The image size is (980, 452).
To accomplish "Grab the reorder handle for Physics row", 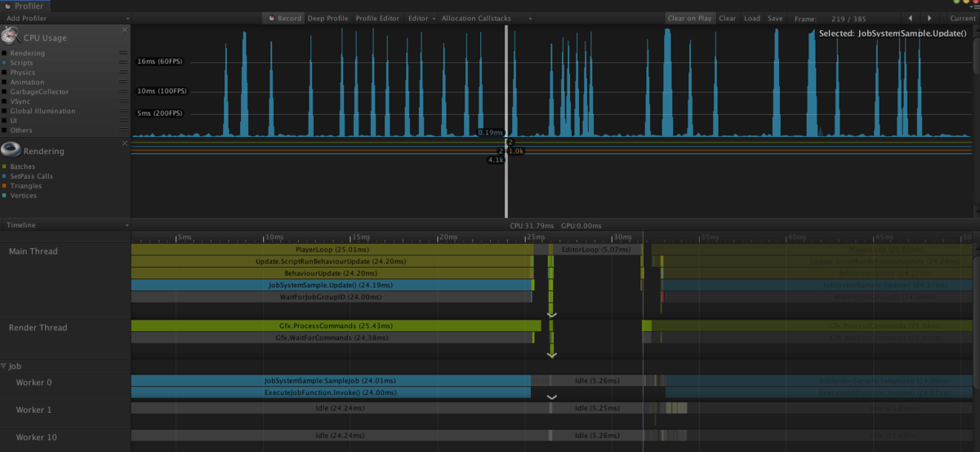I will pos(123,73).
